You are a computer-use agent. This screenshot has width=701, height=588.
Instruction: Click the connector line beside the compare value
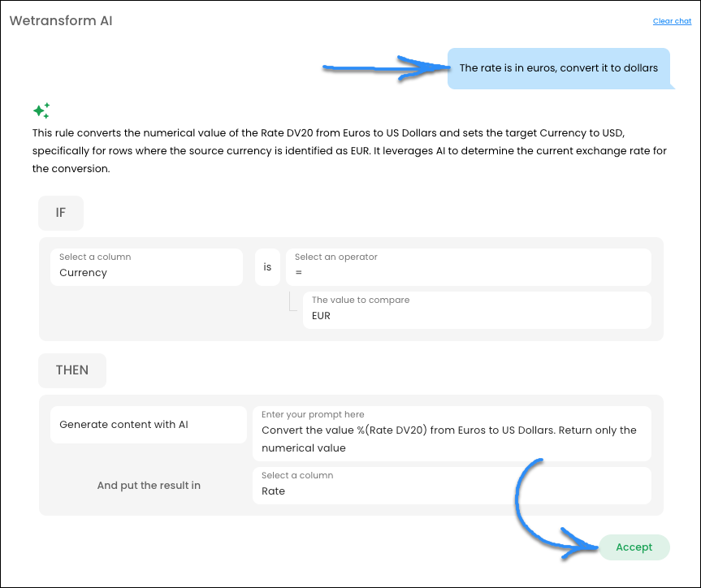(292, 304)
